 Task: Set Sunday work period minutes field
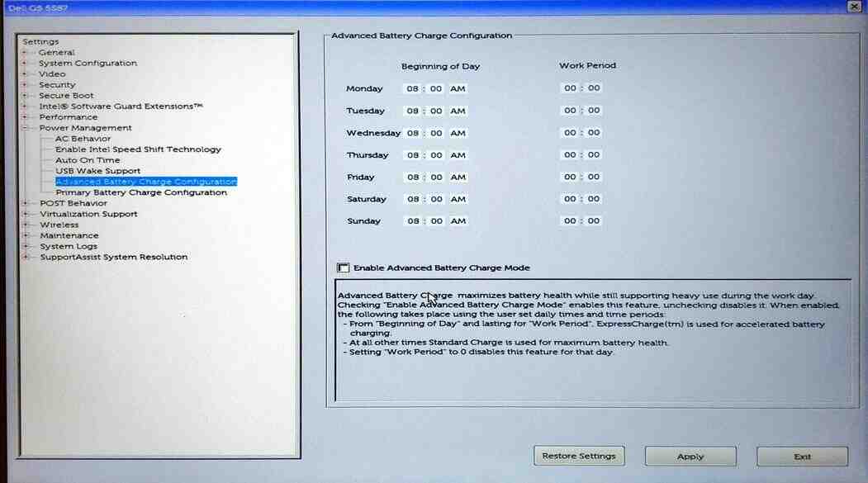(x=594, y=220)
